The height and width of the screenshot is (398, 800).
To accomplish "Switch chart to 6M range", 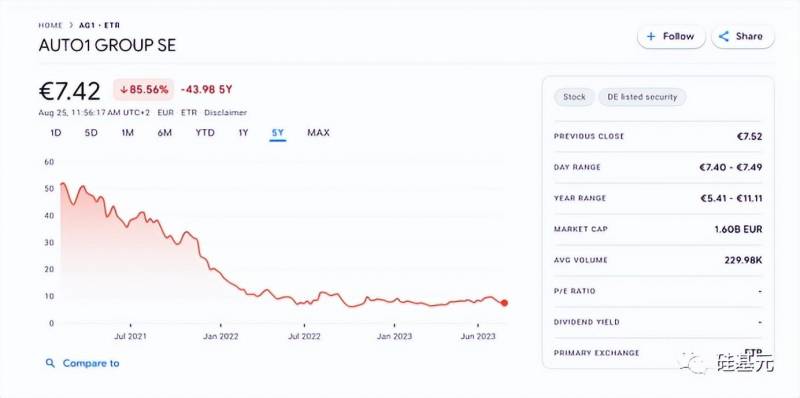I will coord(164,133).
